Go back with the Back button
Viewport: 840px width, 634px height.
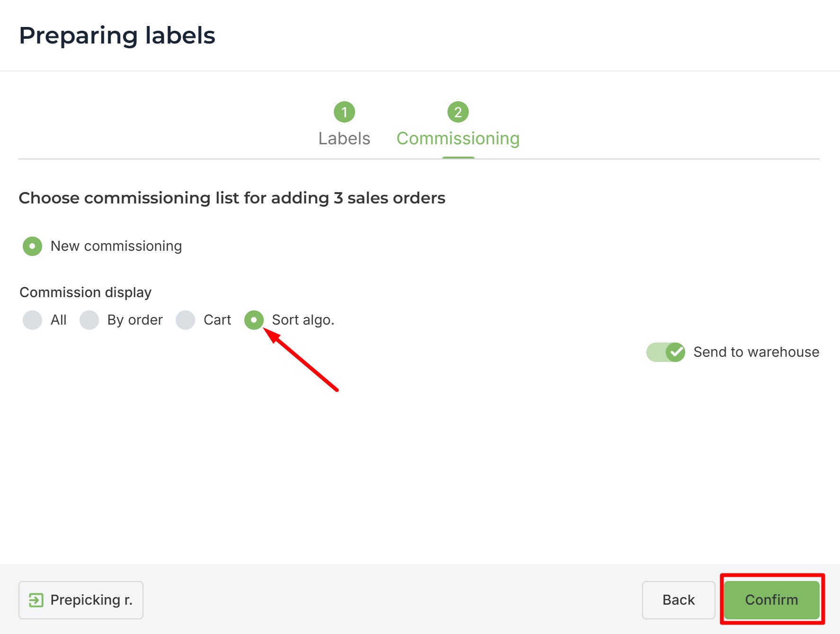coord(679,600)
